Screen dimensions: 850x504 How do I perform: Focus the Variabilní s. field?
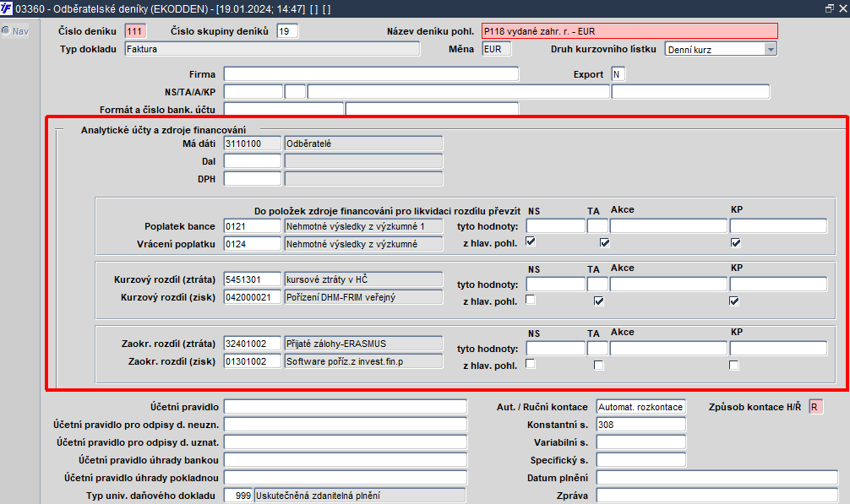(x=640, y=442)
